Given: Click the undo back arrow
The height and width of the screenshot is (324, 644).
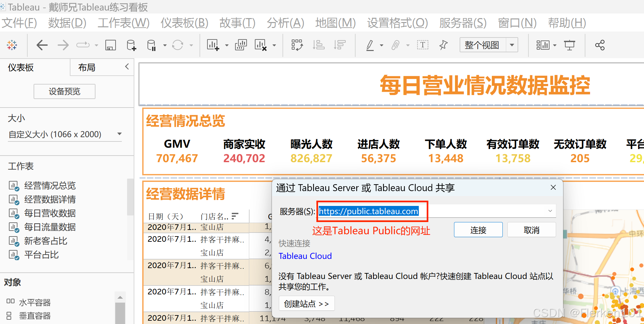Looking at the screenshot, I should tap(42, 45).
